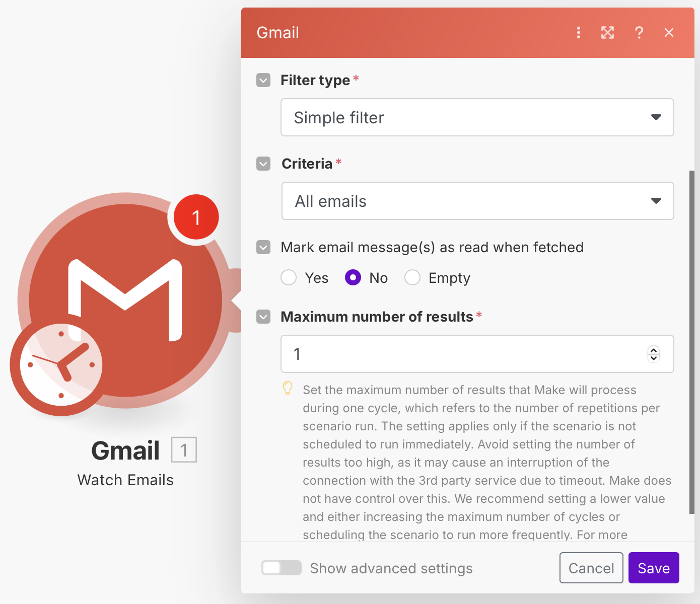Image resolution: width=700 pixels, height=604 pixels.
Task: Select the Empty radio option
Action: 412,277
